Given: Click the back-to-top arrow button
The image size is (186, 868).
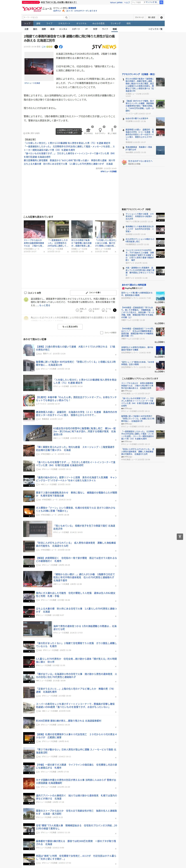Looking at the screenshot, I should click(180, 537).
